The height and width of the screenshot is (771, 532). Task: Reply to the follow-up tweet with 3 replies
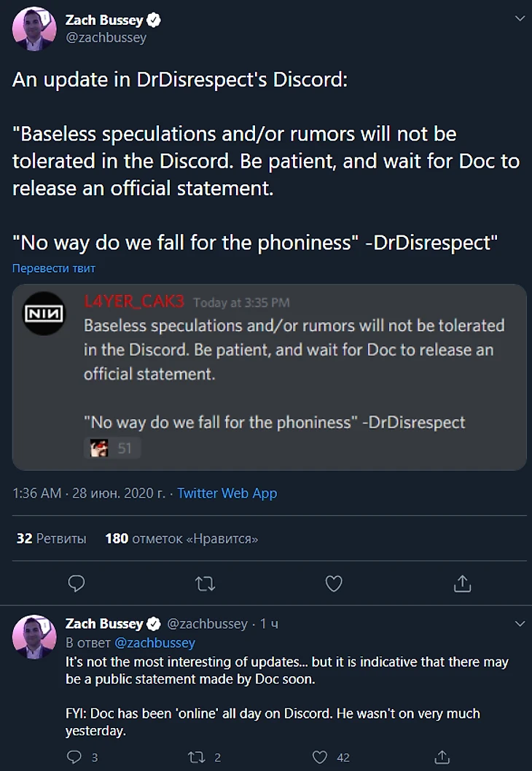74,757
